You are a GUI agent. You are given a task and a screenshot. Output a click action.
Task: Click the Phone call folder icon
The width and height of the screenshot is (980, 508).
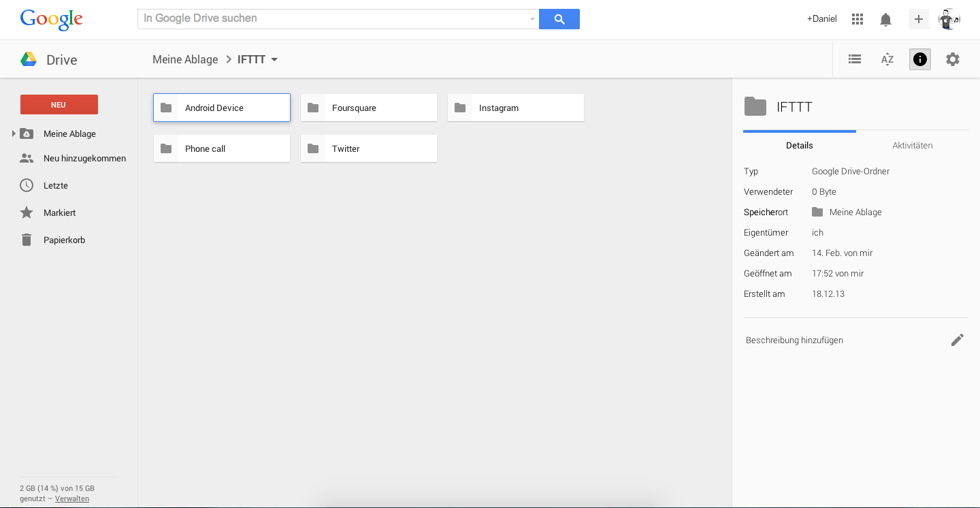point(166,148)
